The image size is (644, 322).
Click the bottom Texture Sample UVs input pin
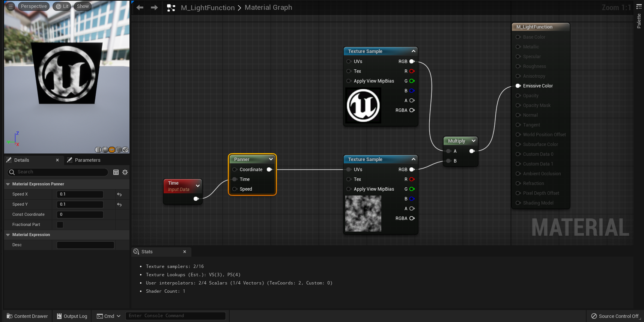coord(349,170)
